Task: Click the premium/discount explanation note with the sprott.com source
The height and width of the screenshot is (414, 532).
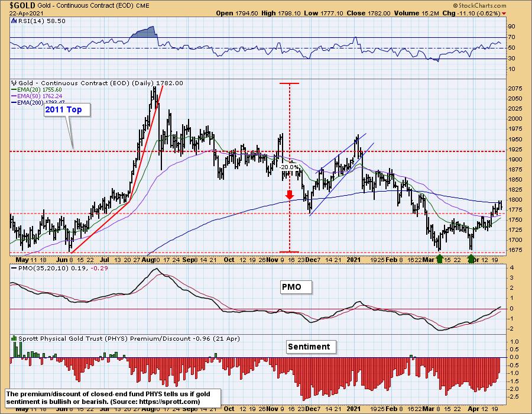Action: 113,397
